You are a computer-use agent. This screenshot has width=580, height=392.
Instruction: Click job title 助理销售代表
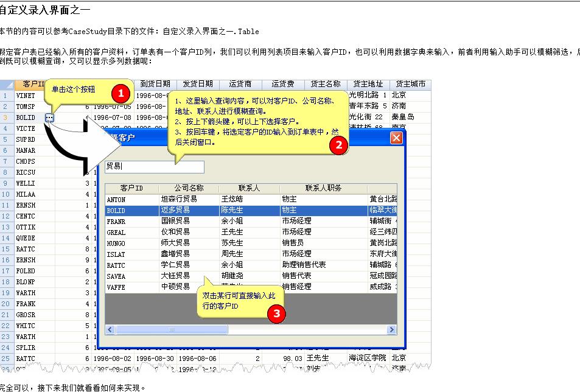[x=304, y=265]
